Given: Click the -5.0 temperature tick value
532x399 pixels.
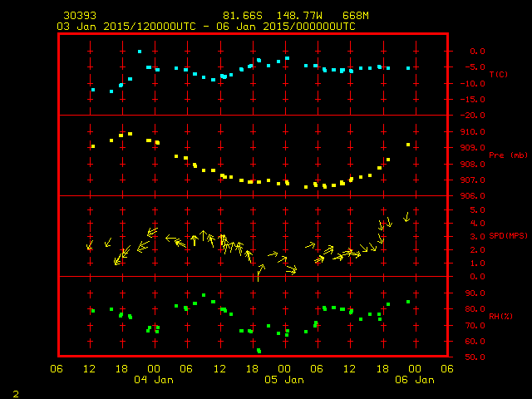Looking at the screenshot, I should click(x=475, y=67).
